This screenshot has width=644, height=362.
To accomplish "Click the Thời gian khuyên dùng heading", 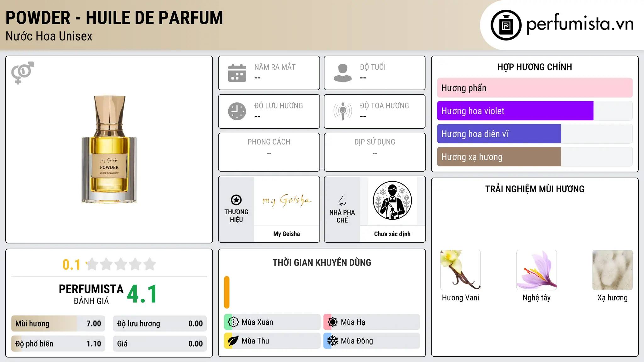I will click(322, 262).
